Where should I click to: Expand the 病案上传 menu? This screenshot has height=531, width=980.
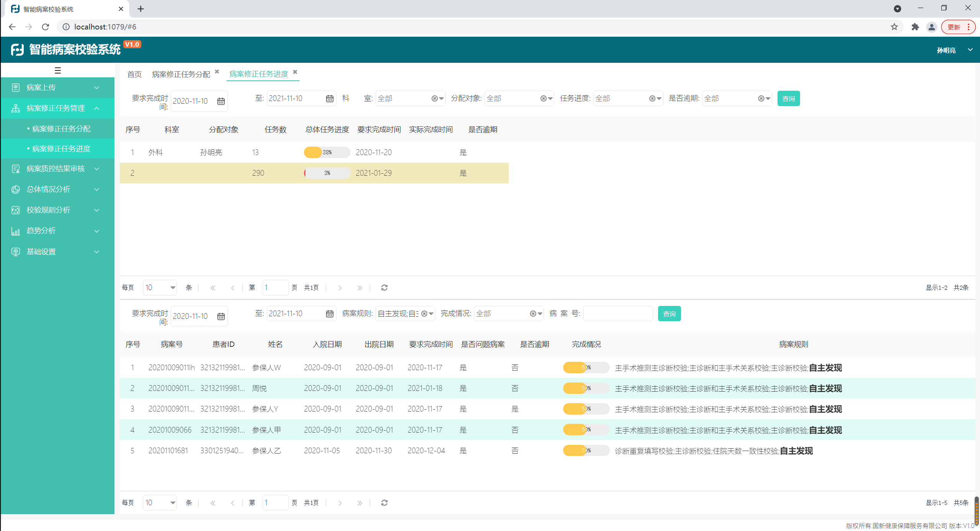pos(97,88)
